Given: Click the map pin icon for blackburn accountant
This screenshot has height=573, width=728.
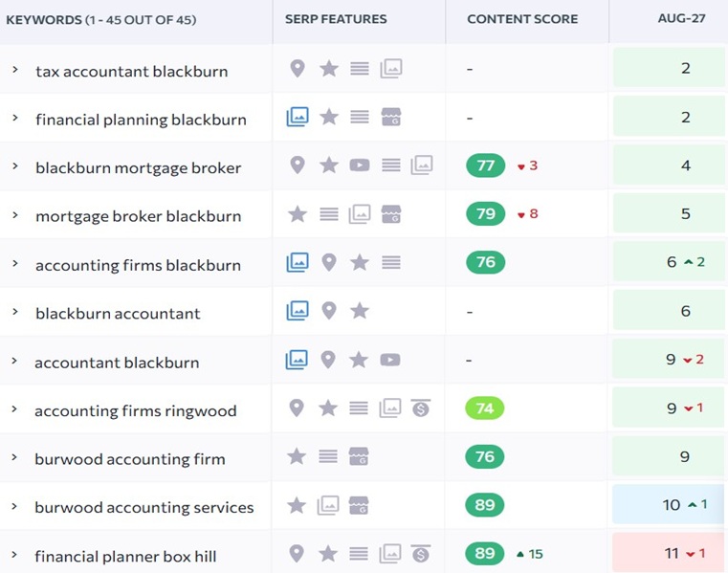Looking at the screenshot, I should tap(329, 311).
